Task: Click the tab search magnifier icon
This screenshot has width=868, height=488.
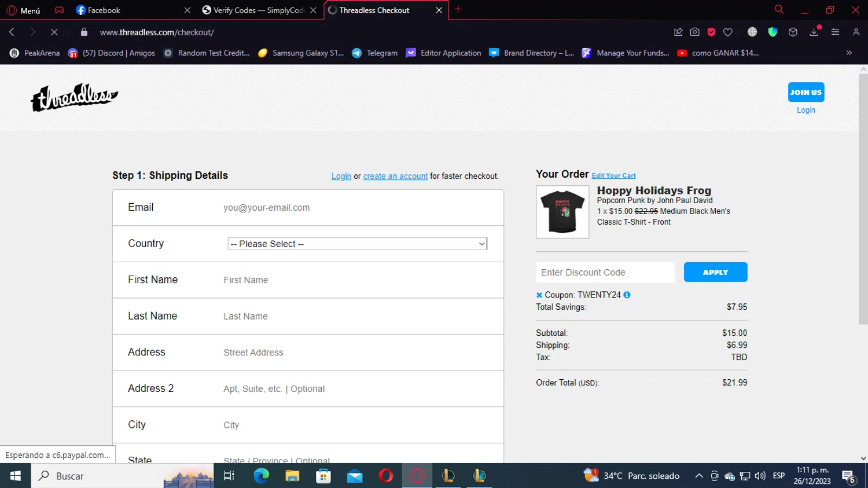Action: pyautogui.click(x=779, y=9)
